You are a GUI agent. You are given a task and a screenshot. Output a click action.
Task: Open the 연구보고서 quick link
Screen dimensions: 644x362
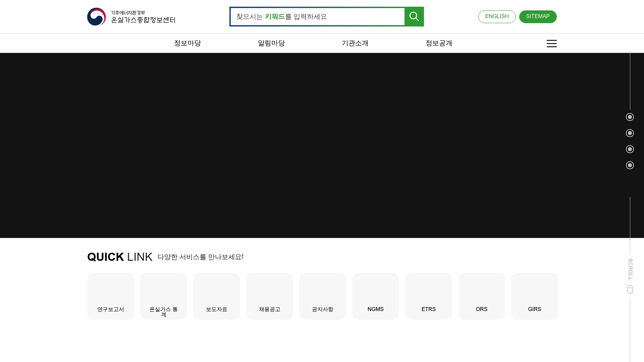(110, 296)
